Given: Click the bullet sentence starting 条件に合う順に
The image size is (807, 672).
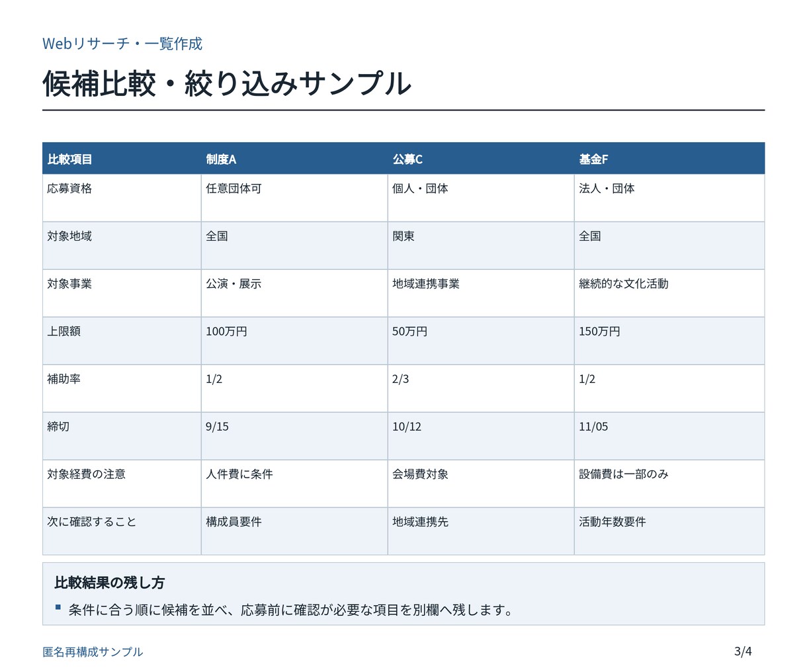Looking at the screenshot, I should 291,610.
